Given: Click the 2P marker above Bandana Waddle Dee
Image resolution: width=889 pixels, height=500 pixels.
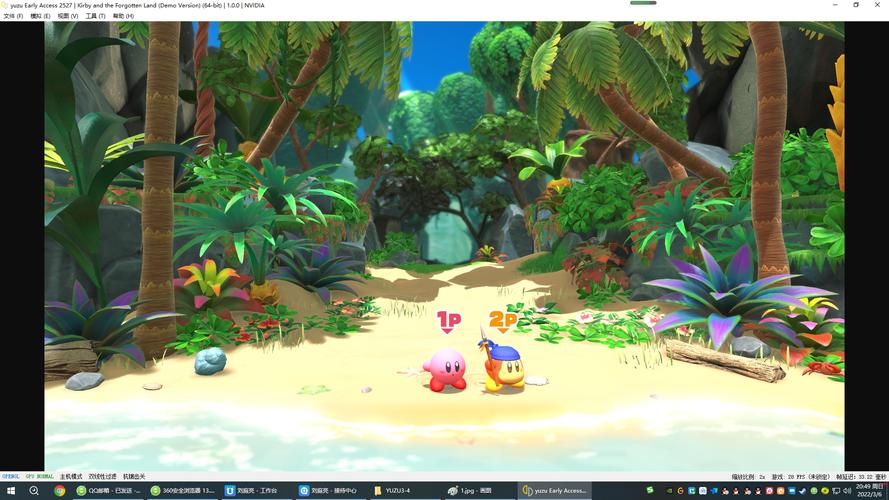Looking at the screenshot, I should click(x=503, y=321).
